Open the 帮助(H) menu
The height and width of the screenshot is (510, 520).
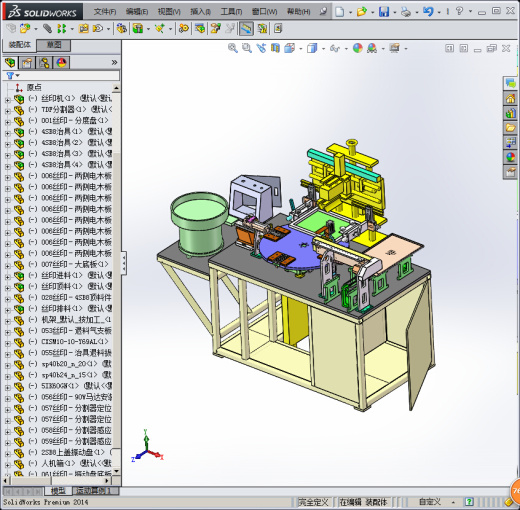pyautogui.click(x=298, y=12)
